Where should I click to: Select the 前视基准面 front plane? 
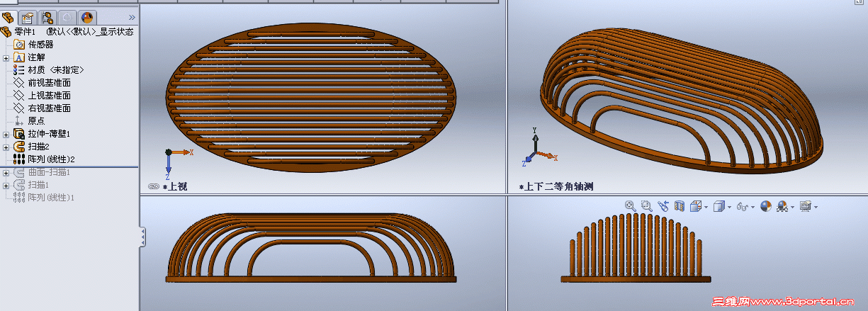click(x=49, y=83)
